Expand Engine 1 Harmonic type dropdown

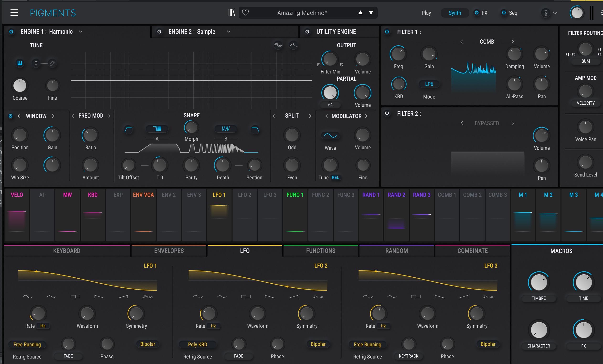point(80,31)
